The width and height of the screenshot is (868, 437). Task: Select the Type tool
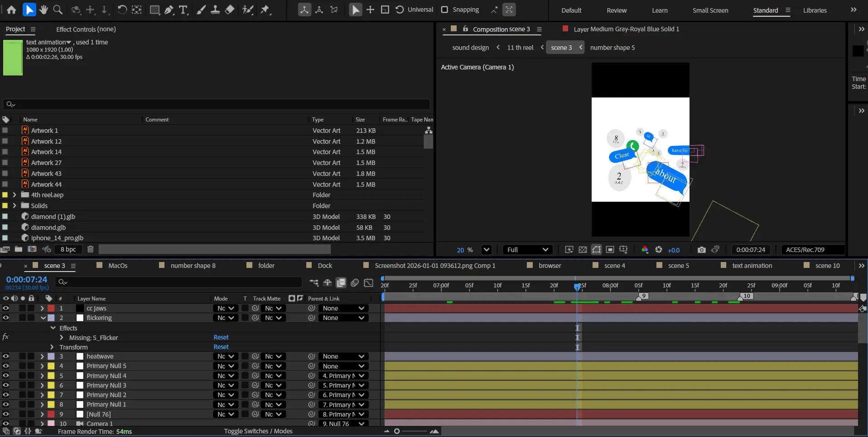183,10
